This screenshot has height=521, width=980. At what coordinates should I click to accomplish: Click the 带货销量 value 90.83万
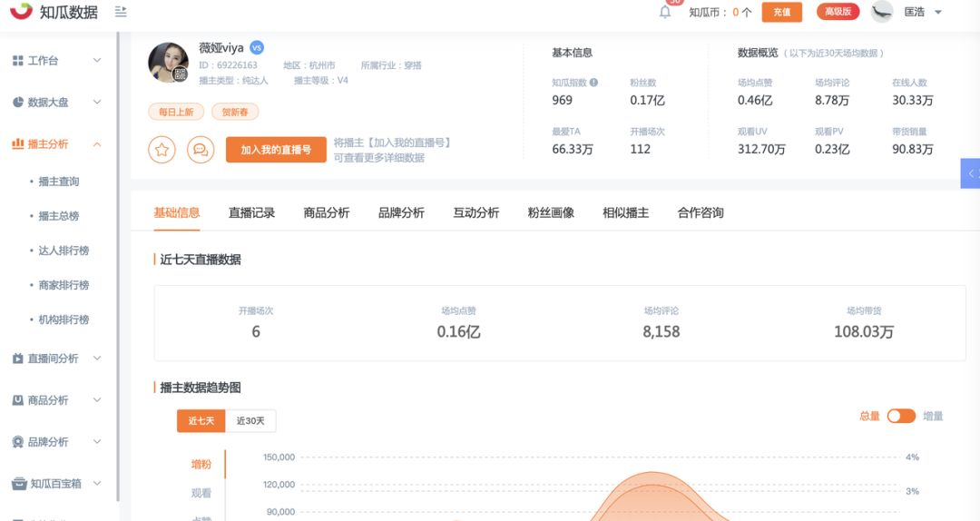[913, 149]
